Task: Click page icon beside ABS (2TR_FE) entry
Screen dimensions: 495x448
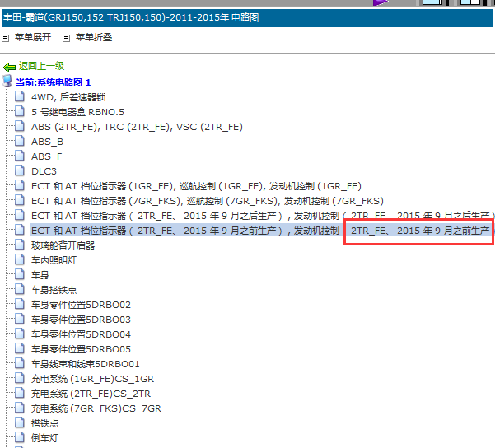Action: coord(20,126)
